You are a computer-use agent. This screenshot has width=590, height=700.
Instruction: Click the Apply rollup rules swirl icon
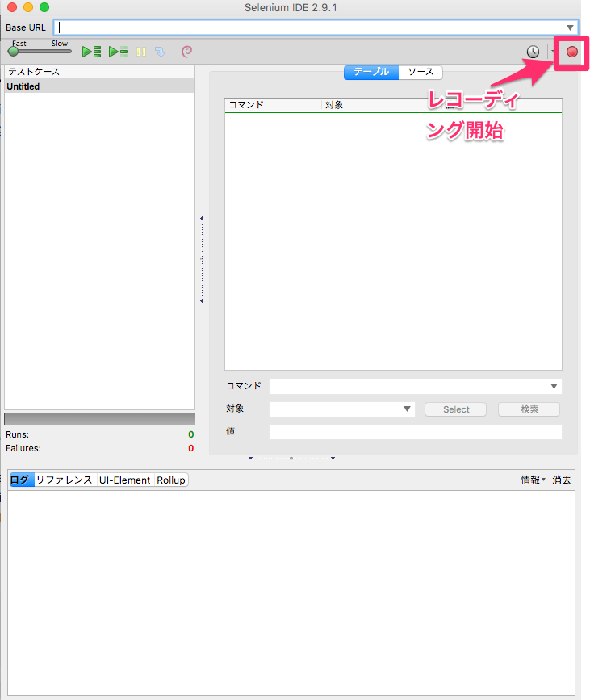click(187, 52)
